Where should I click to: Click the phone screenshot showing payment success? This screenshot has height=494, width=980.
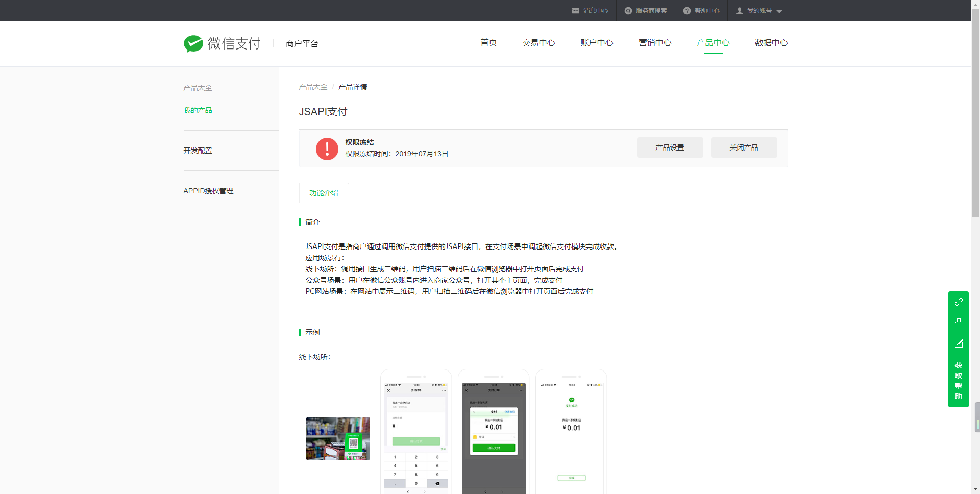point(571,432)
